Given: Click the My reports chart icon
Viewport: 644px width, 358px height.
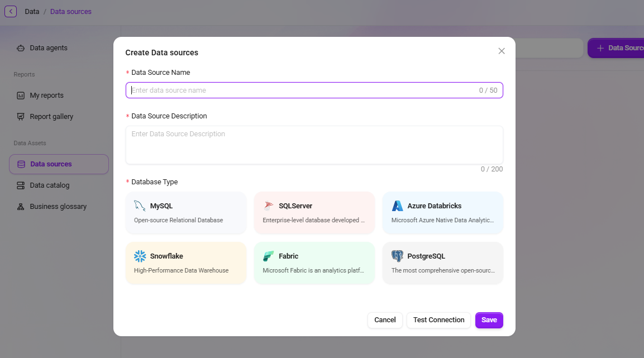Looking at the screenshot, I should [x=21, y=96].
